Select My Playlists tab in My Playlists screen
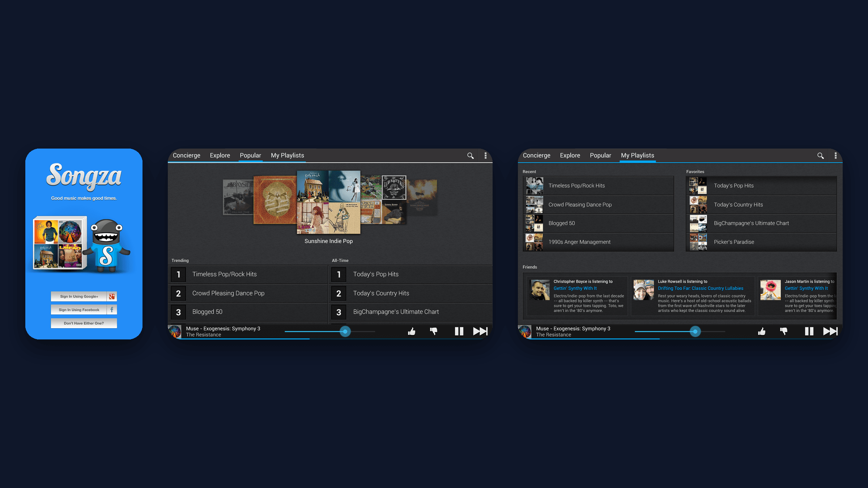The image size is (868, 488). [638, 155]
